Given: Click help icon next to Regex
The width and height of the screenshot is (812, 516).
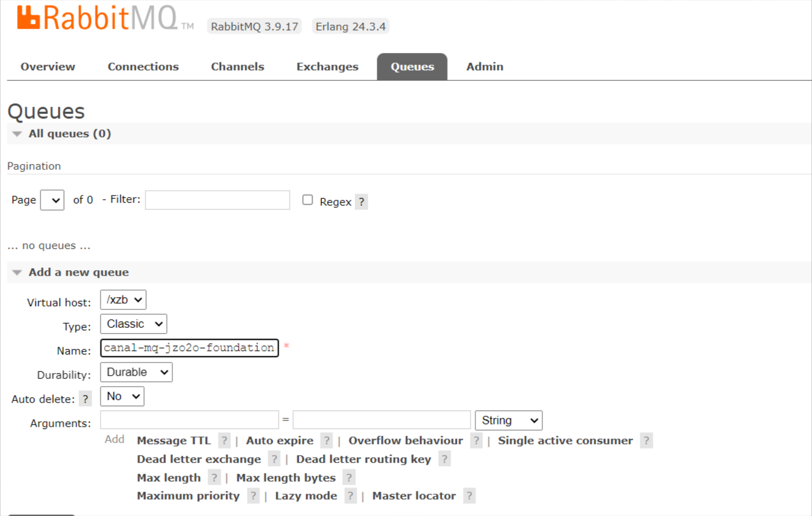Looking at the screenshot, I should click(362, 202).
